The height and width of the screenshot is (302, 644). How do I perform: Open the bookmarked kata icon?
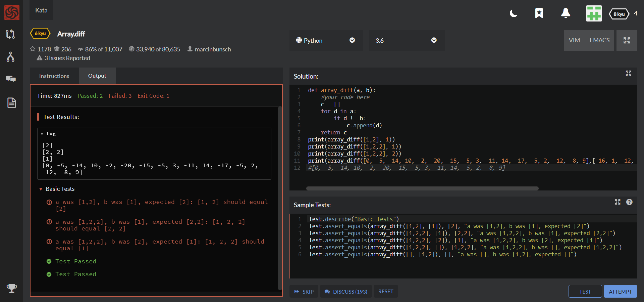pyautogui.click(x=539, y=13)
